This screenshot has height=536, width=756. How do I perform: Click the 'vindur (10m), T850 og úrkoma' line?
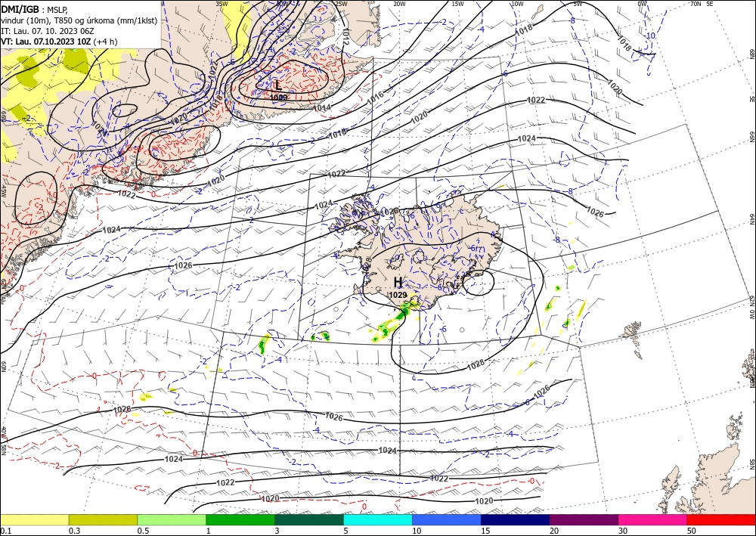pyautogui.click(x=79, y=20)
